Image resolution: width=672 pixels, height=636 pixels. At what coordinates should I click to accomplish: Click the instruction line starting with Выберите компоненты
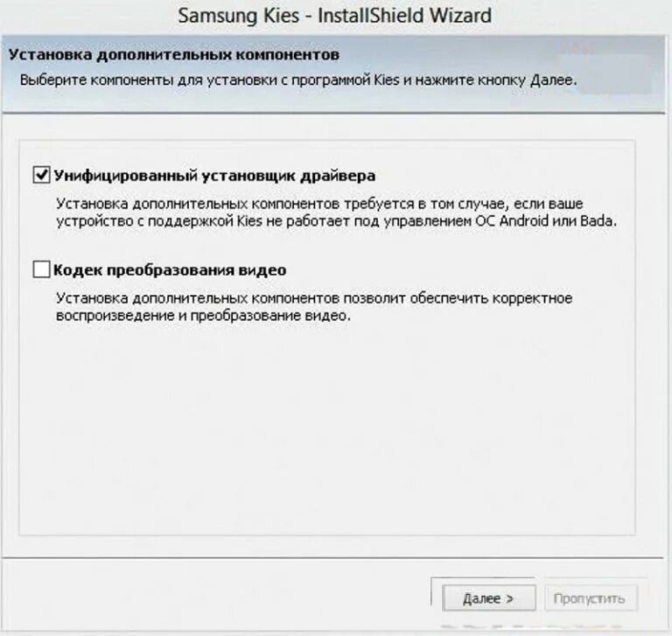[x=298, y=80]
